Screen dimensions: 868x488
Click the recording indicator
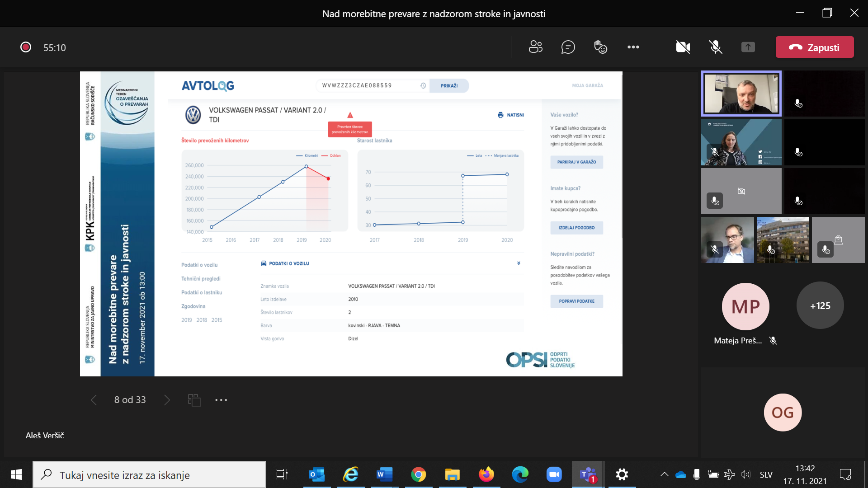point(26,47)
